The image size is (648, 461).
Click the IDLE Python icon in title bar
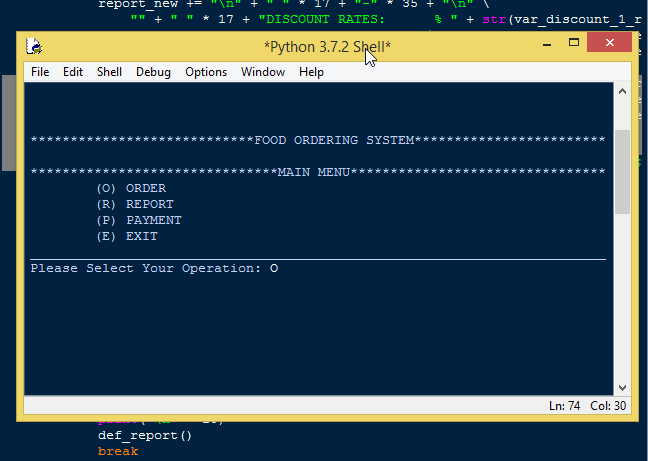pos(34,46)
